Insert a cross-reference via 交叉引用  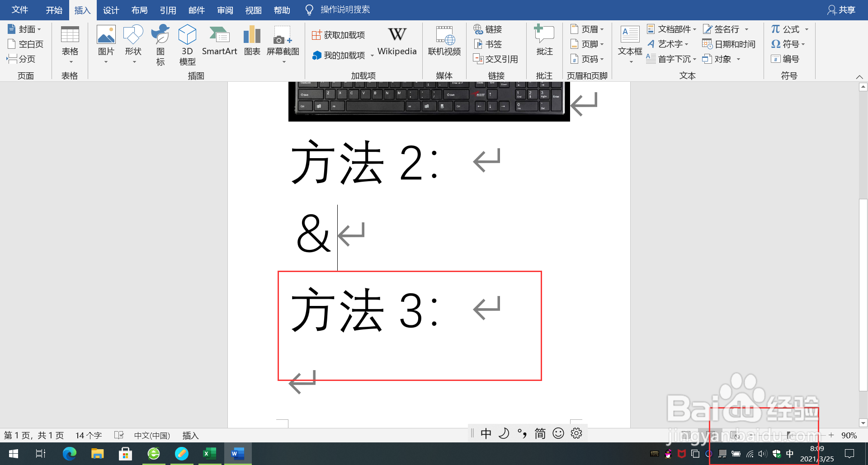496,59
